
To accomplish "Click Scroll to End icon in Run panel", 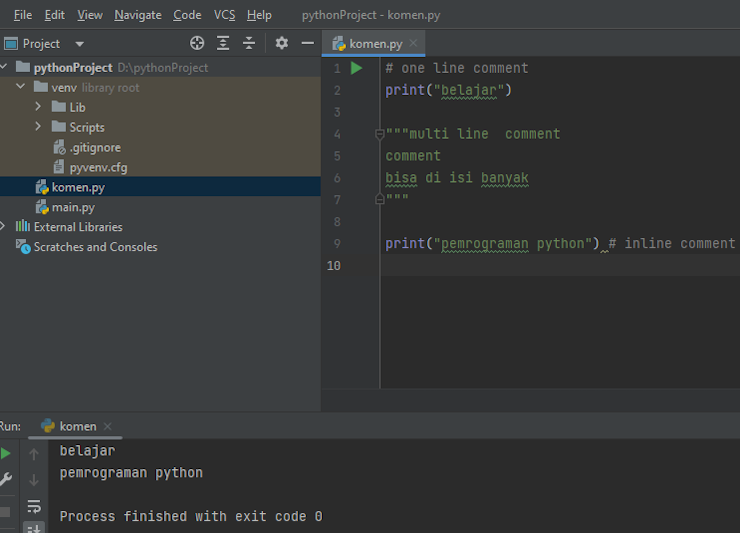I will (x=34, y=528).
